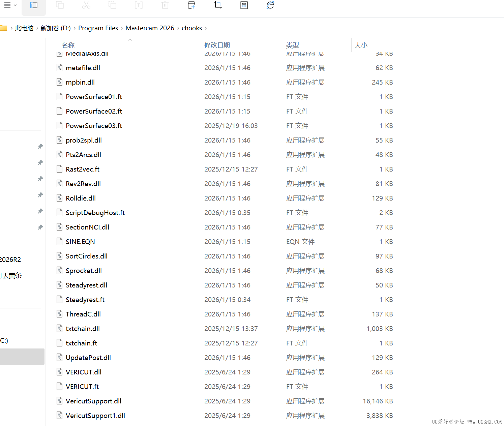Select the ThreadC.dll file name
The image size is (504, 426).
click(83, 314)
